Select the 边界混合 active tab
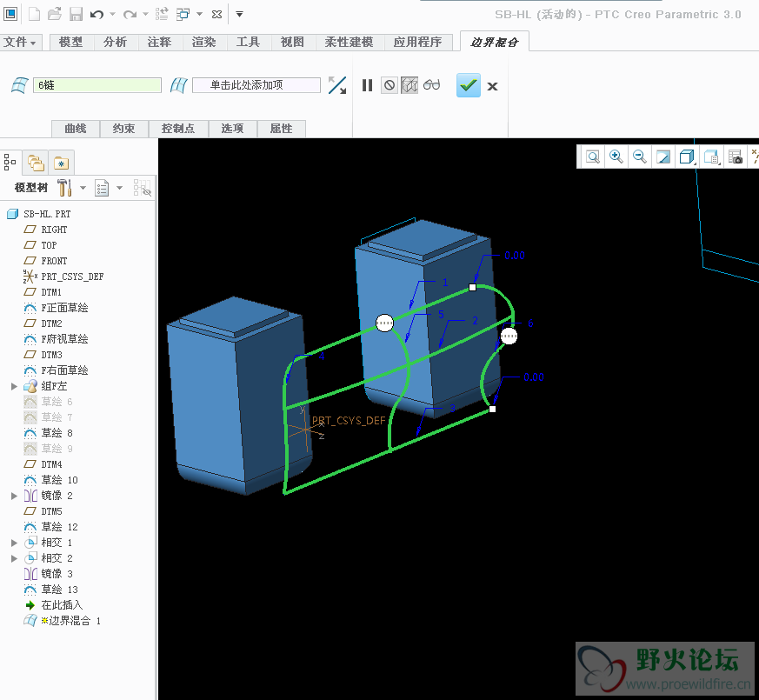The width and height of the screenshot is (759, 700). [494, 42]
